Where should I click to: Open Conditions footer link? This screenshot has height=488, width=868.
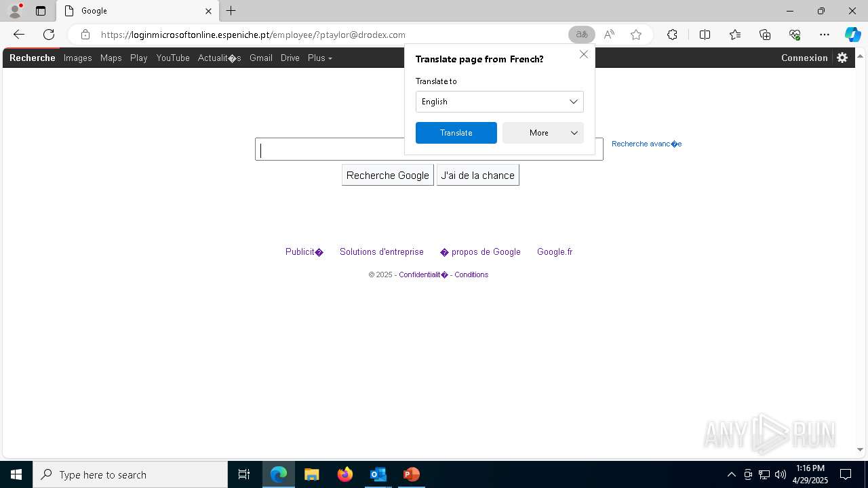471,274
